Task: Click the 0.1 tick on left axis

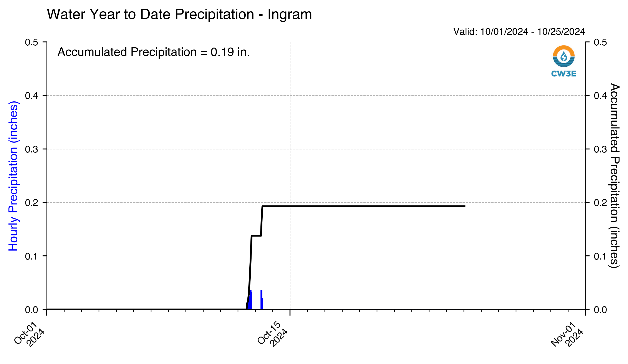Action: tap(32, 256)
